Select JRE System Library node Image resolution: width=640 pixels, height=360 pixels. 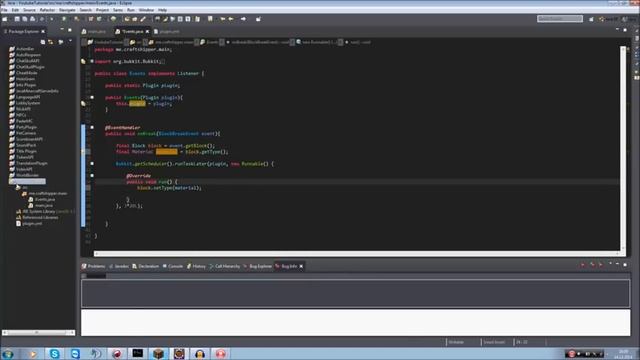pos(38,211)
